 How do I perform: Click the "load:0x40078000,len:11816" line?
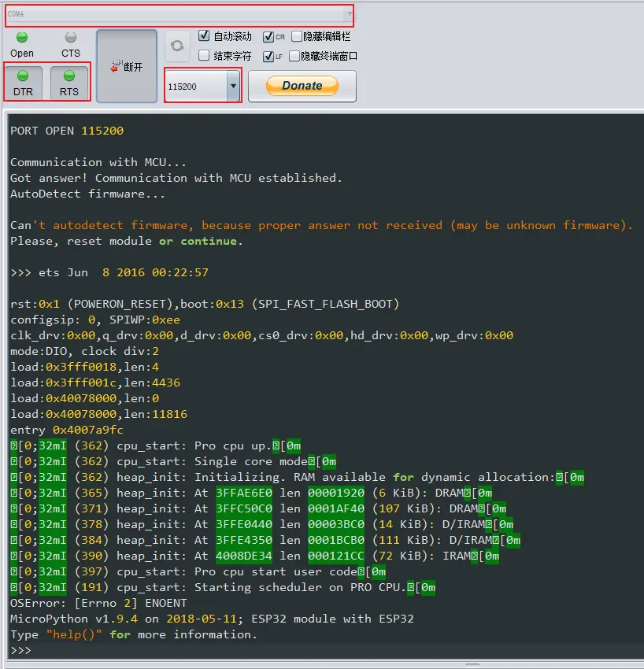pyautogui.click(x=99, y=414)
